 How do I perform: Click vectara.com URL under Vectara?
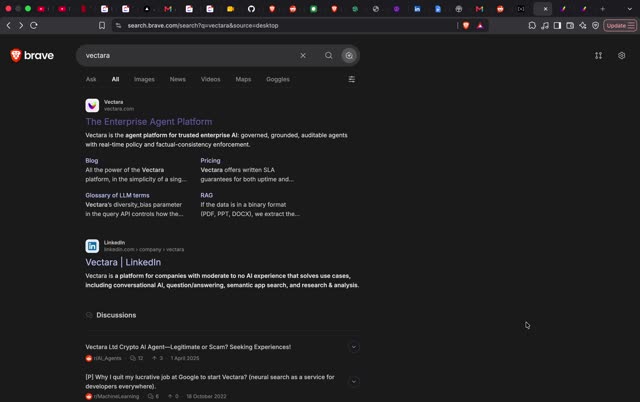(x=119, y=109)
